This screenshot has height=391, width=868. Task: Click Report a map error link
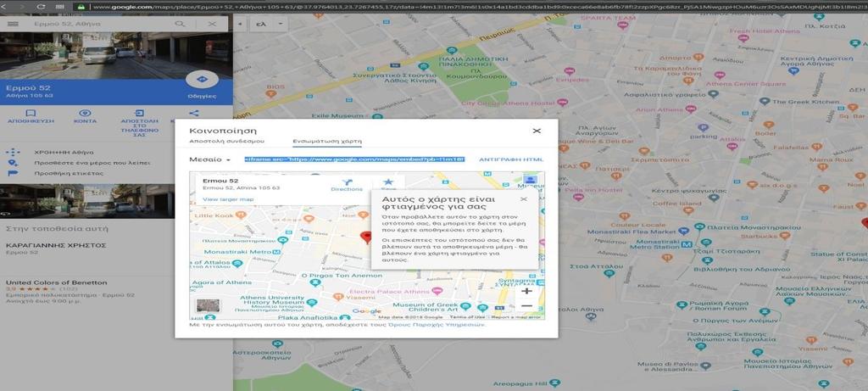click(516, 317)
